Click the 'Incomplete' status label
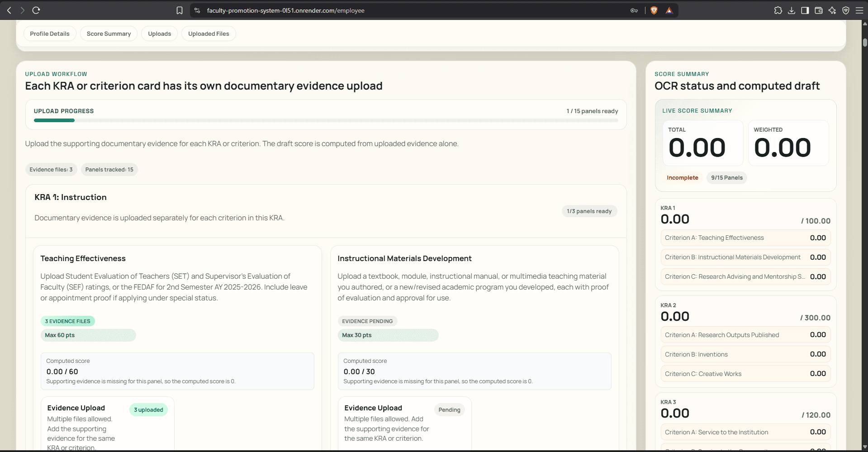 (682, 178)
